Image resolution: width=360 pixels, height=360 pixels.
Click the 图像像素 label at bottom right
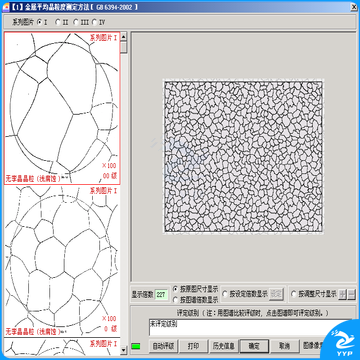coord(311,346)
